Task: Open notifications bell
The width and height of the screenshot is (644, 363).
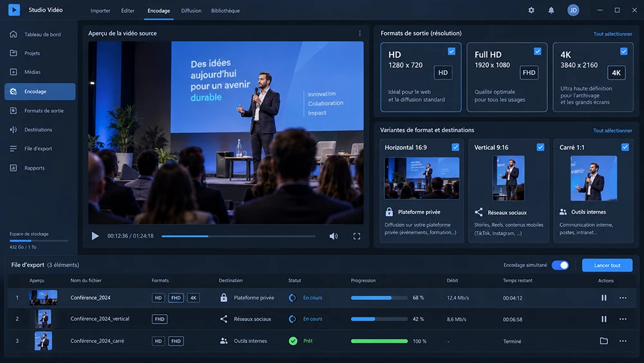Action: pyautogui.click(x=551, y=10)
